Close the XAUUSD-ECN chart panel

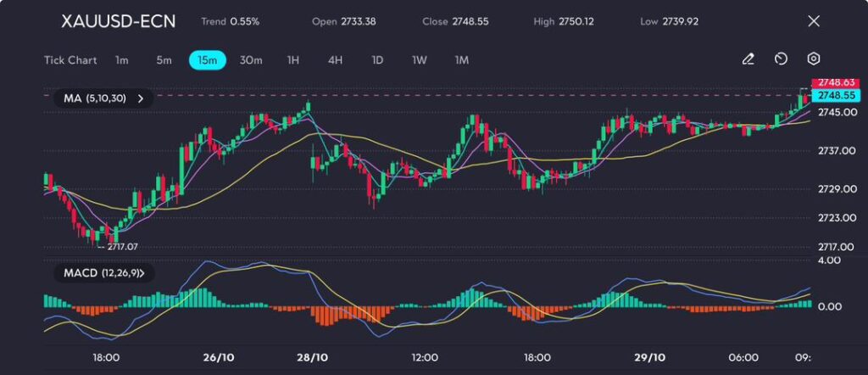[814, 21]
